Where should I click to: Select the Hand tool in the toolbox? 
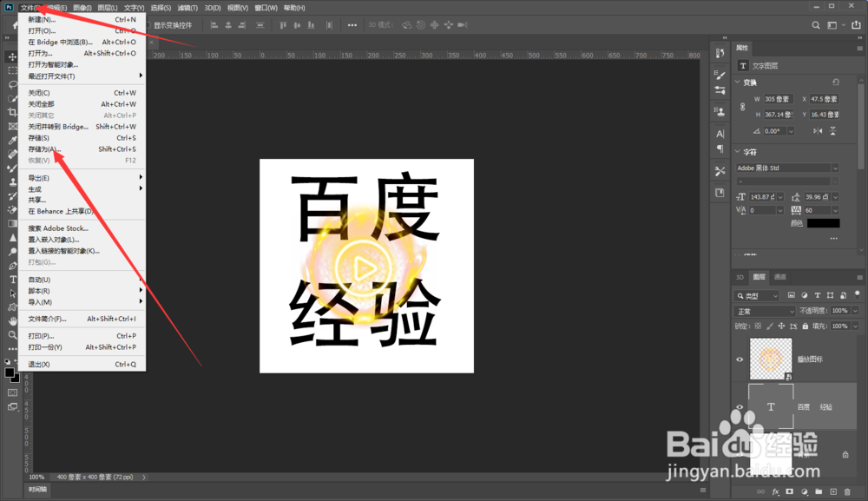click(12, 321)
